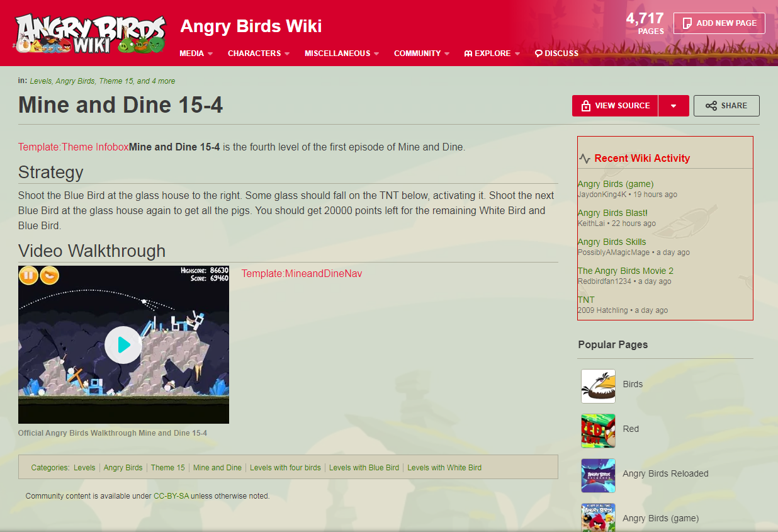The image size is (778, 532).
Task: Click the lock icon on View Source
Action: [x=585, y=106]
